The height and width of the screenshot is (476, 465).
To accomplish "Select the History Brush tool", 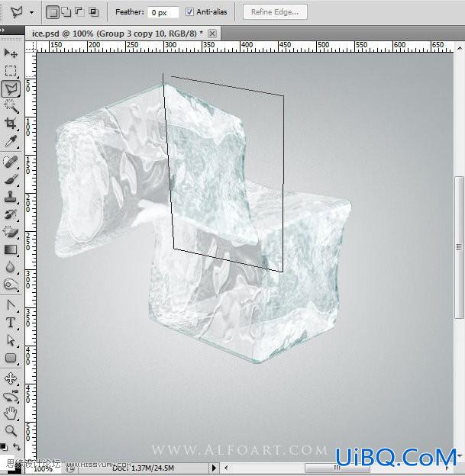I will pyautogui.click(x=11, y=214).
